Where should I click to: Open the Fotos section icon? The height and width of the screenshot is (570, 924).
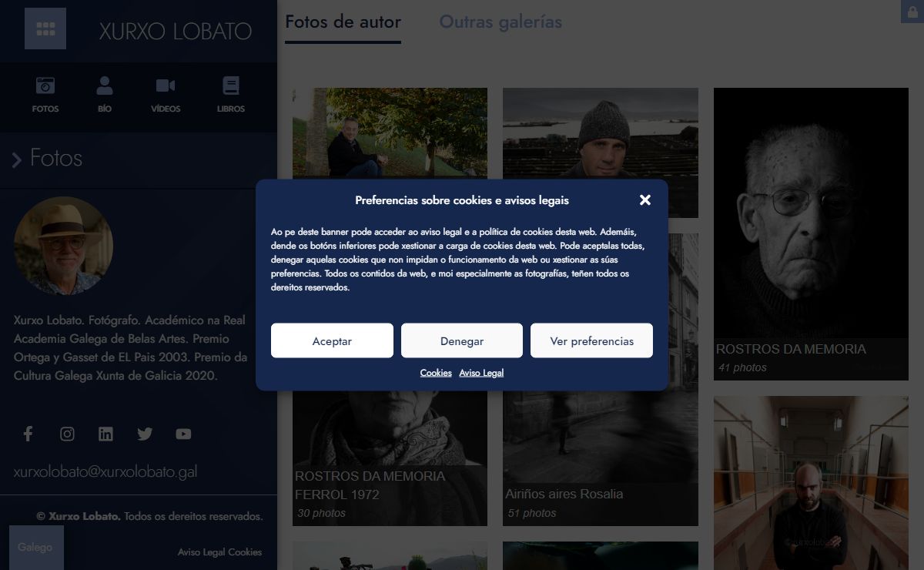(45, 85)
